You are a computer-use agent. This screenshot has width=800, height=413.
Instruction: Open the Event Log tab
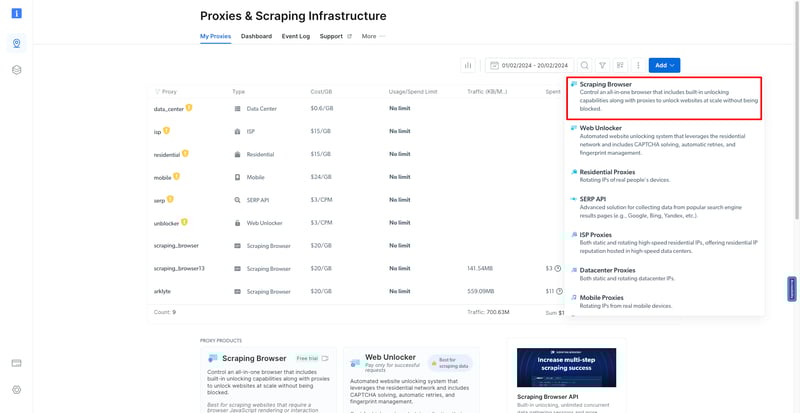(x=296, y=36)
